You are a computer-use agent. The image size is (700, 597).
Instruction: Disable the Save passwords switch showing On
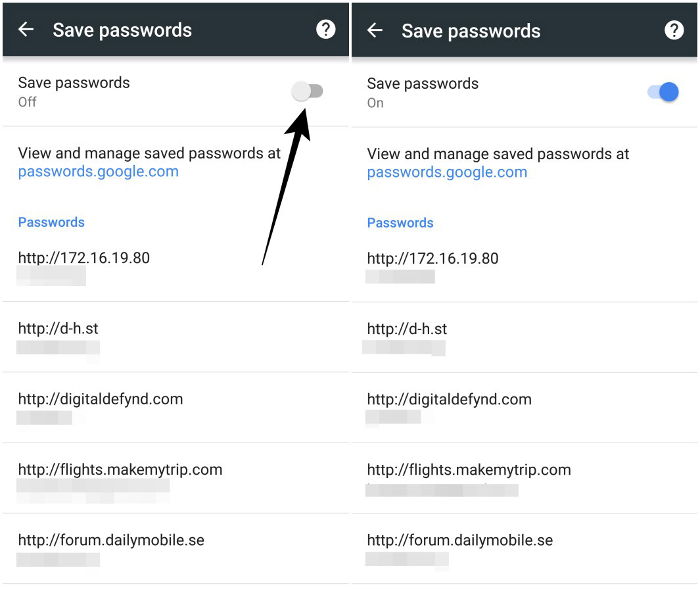tap(663, 92)
